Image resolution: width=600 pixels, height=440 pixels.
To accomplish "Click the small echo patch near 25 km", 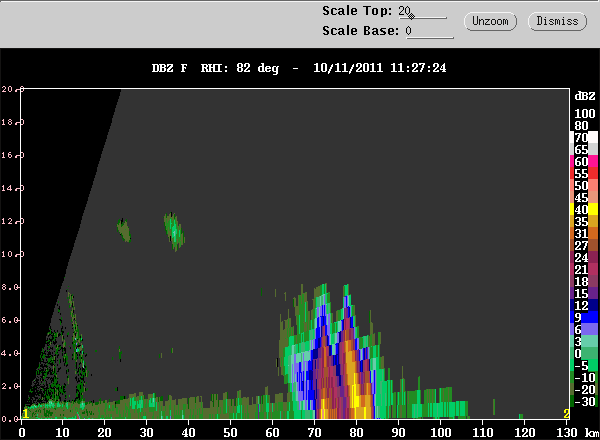I will (x=124, y=230).
